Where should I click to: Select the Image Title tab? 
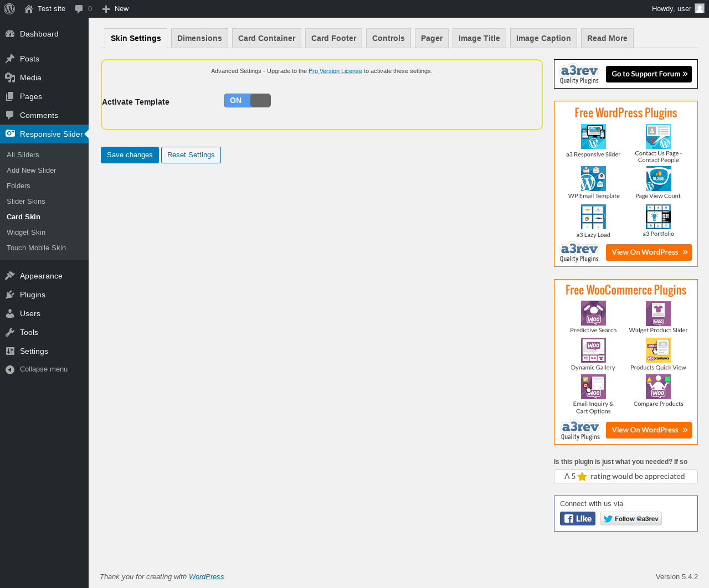(479, 38)
